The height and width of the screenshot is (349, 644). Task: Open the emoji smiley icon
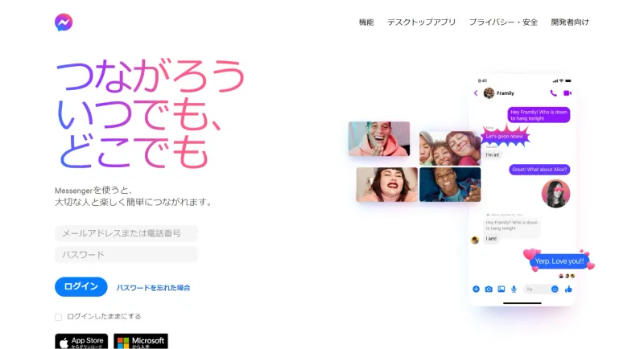pyautogui.click(x=555, y=289)
